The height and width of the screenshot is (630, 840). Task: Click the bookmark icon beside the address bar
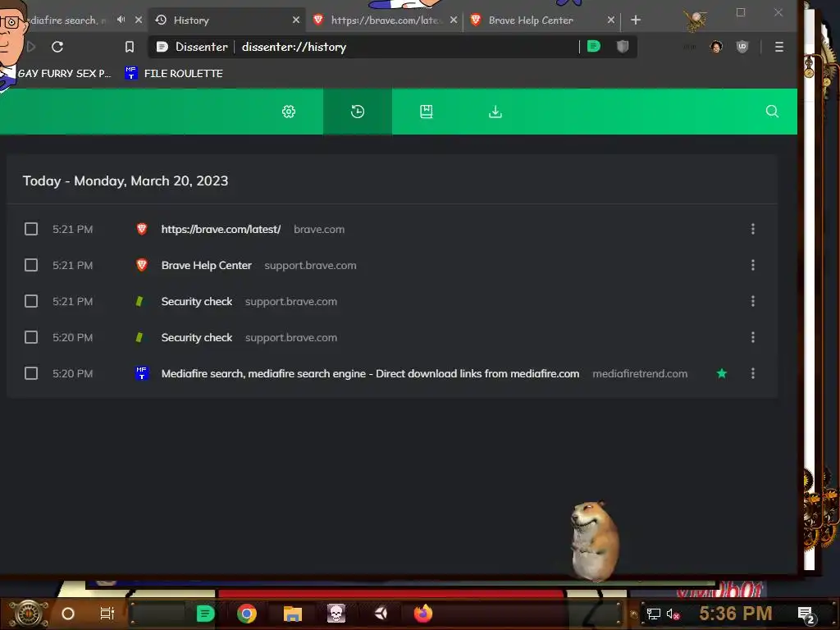pos(129,47)
